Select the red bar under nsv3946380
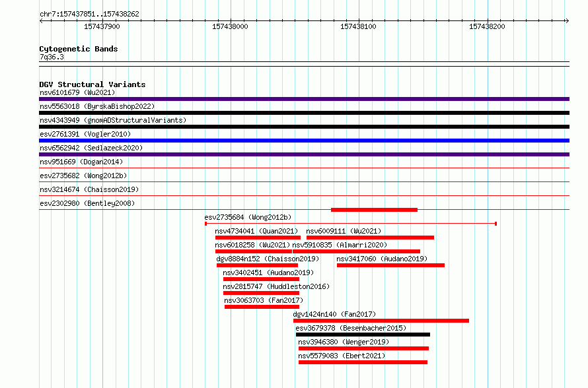 coord(364,348)
